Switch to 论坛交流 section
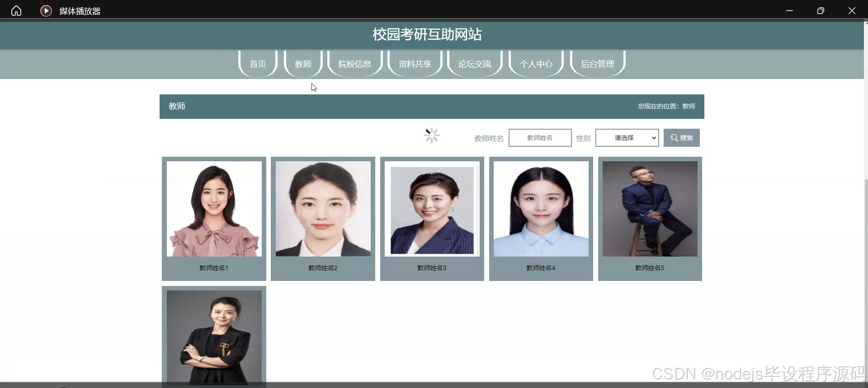868x388 pixels. (x=475, y=64)
